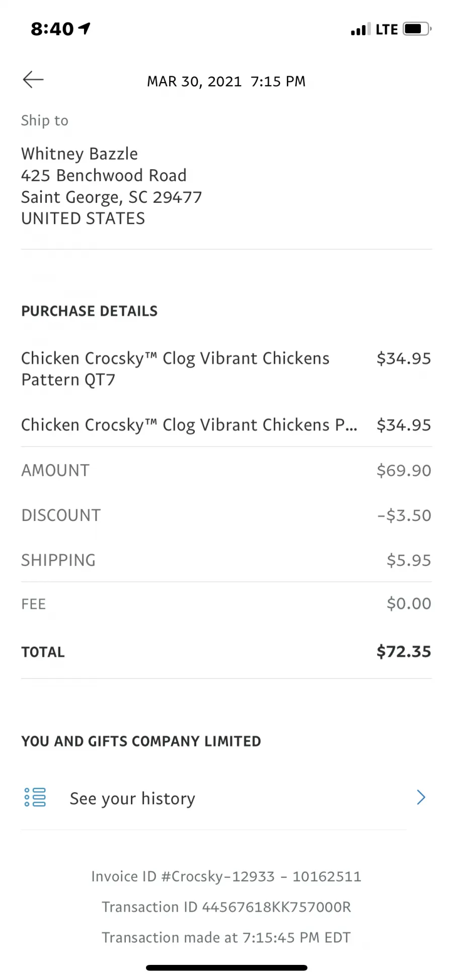
Task: Tap the battery icon in status bar
Action: pyautogui.click(x=417, y=29)
